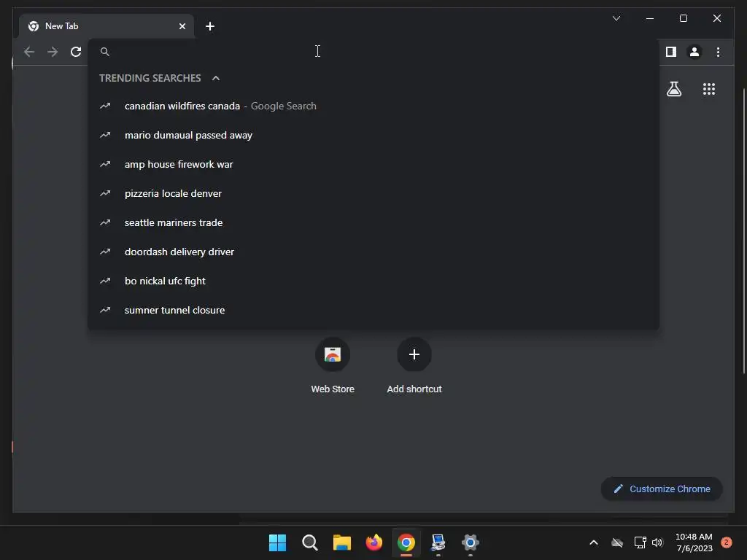Viewport: 747px width, 560px height.
Task: Open File Explorer from the taskbar
Action: [341, 542]
